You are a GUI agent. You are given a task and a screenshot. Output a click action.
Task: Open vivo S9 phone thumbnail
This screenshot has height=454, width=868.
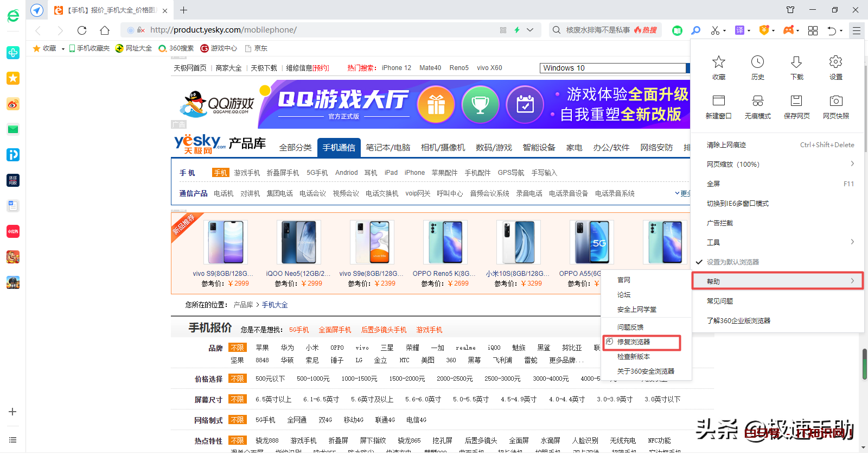coord(225,242)
